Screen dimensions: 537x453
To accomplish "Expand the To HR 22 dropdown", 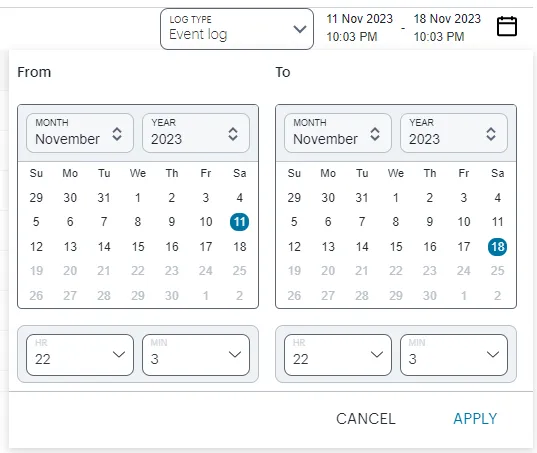I will [x=338, y=355].
